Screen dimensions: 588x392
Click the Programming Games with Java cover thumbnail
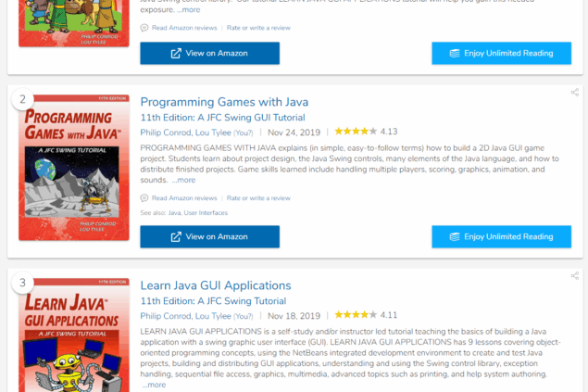pyautogui.click(x=74, y=168)
